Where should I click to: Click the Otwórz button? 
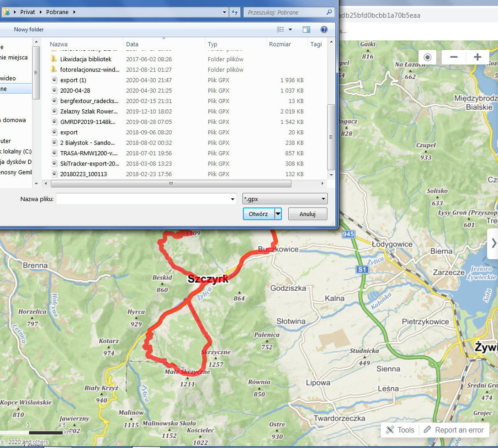258,214
